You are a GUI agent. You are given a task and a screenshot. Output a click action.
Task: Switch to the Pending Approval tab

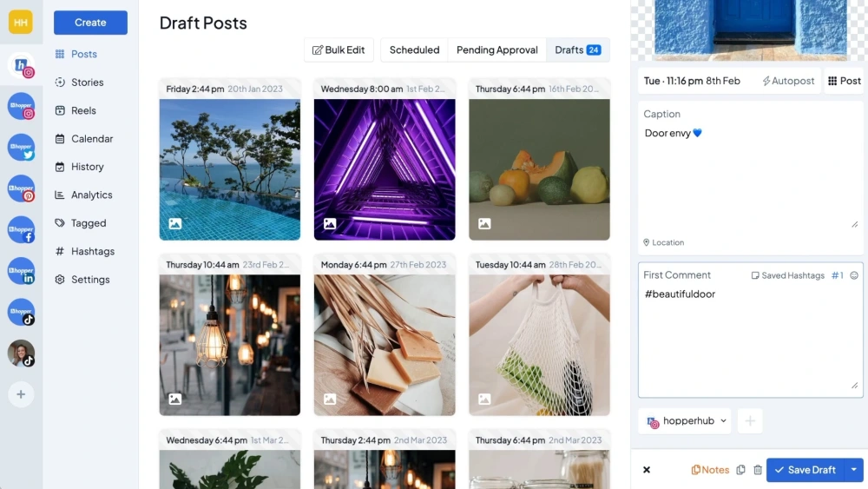[497, 50]
